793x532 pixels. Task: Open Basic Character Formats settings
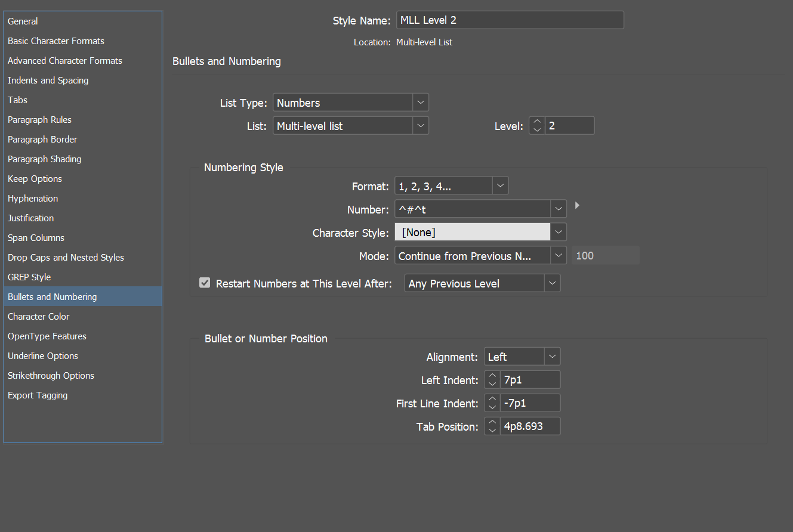pos(55,41)
